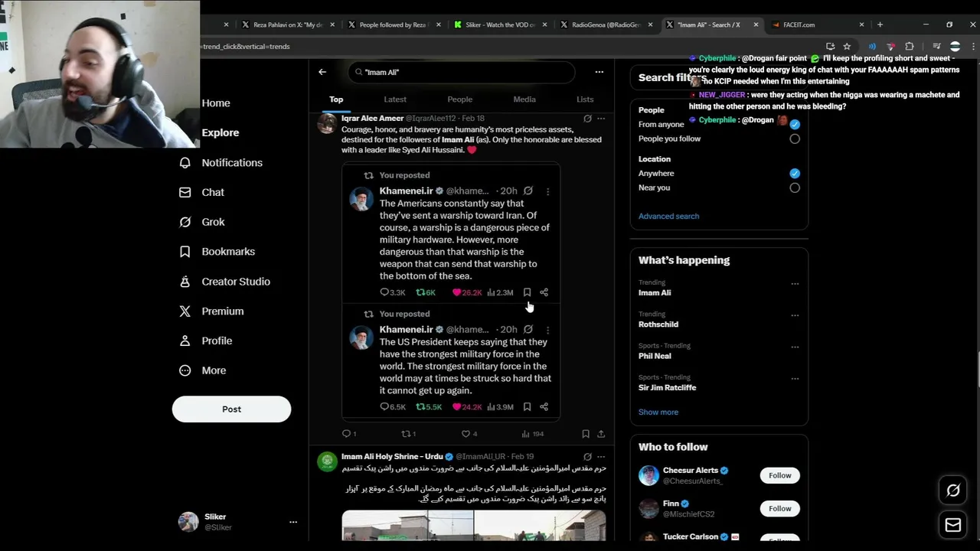Follow the Finn account
Viewport: 980px width, 551px height.
[x=779, y=509]
